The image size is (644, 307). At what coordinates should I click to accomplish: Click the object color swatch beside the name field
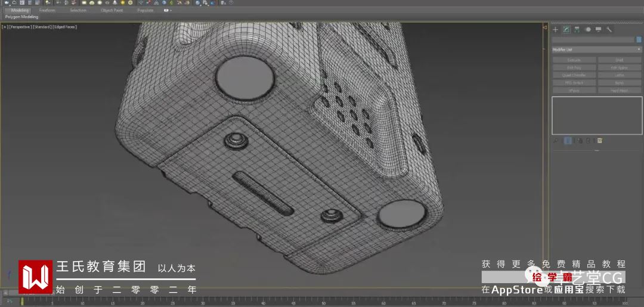639,40
